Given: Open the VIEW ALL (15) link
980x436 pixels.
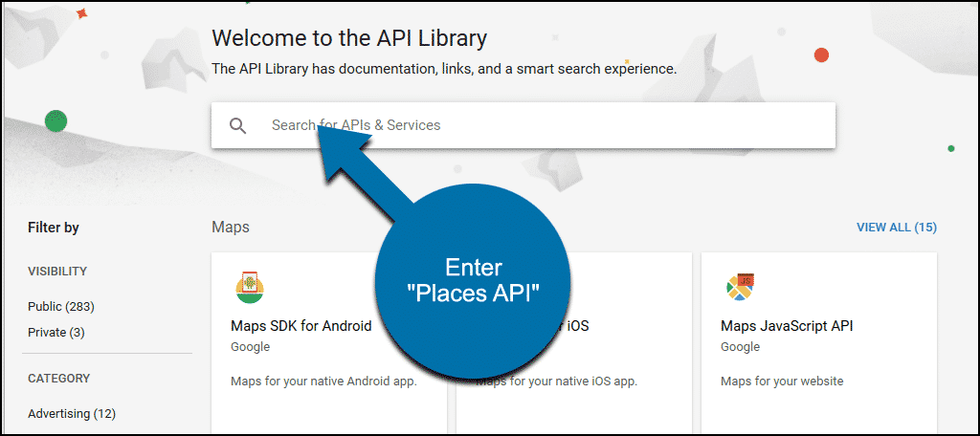Looking at the screenshot, I should pos(896,228).
